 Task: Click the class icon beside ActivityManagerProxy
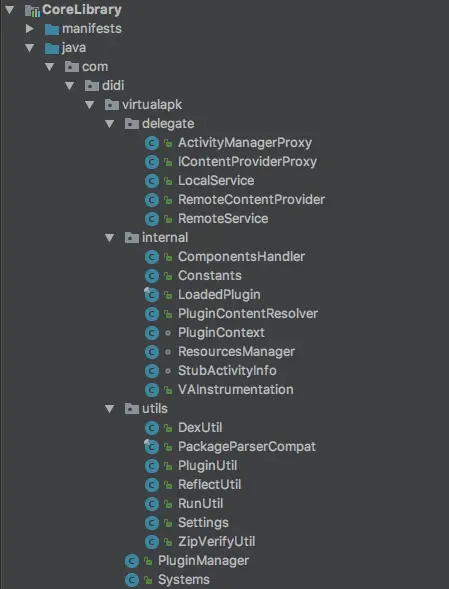pyautogui.click(x=152, y=143)
